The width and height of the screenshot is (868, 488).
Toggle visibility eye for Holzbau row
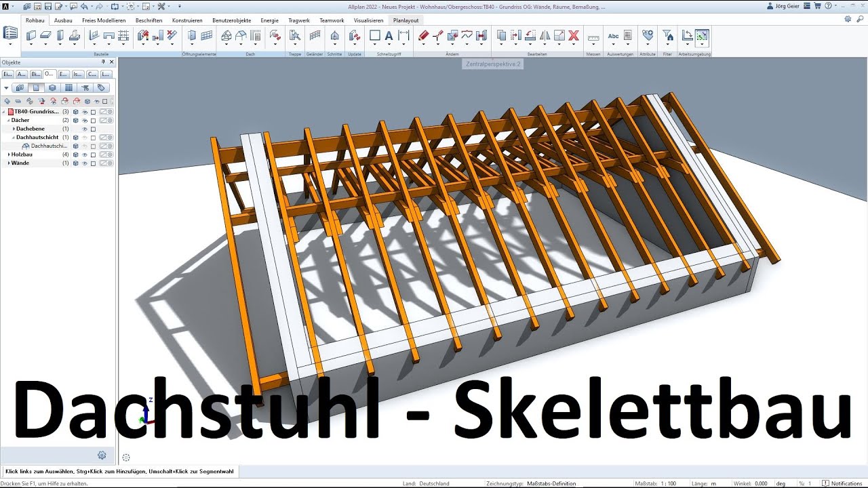(x=85, y=155)
